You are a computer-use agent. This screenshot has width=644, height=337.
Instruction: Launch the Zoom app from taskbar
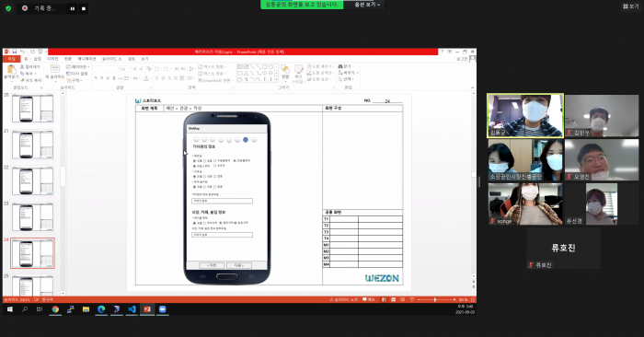(x=163, y=309)
